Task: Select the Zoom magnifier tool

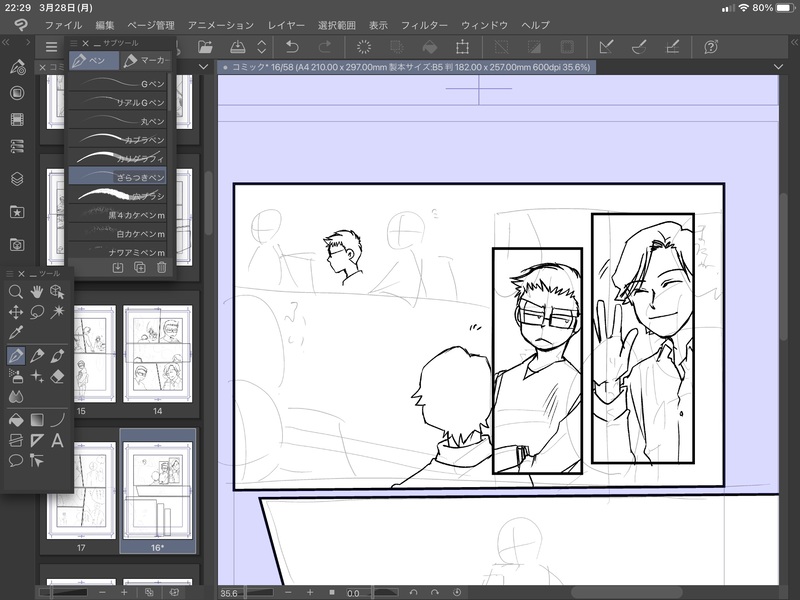Action: pyautogui.click(x=16, y=291)
